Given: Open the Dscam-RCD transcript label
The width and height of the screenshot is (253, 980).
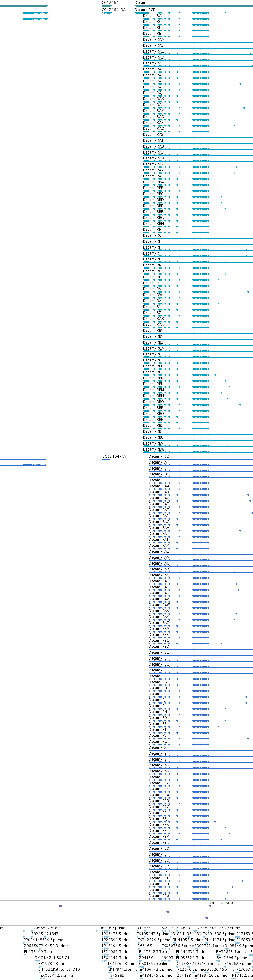Looking at the screenshot, I should coord(145,10).
